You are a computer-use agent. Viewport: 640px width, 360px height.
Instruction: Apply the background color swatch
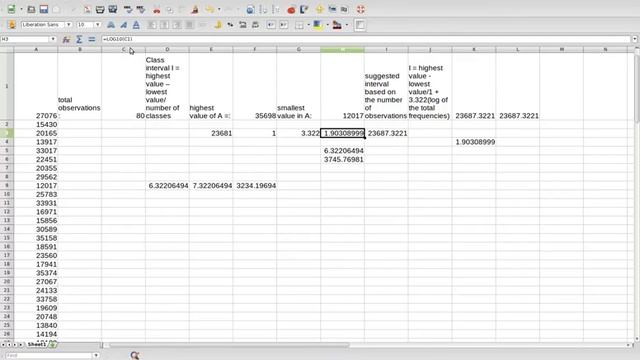click(317, 25)
